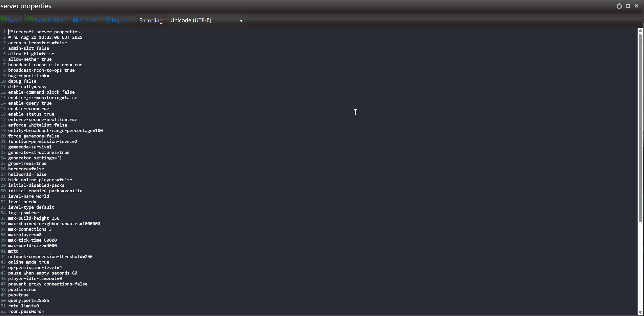Click the line 'max-world-size=4000'
The width and height of the screenshot is (644, 316).
pyautogui.click(x=32, y=246)
